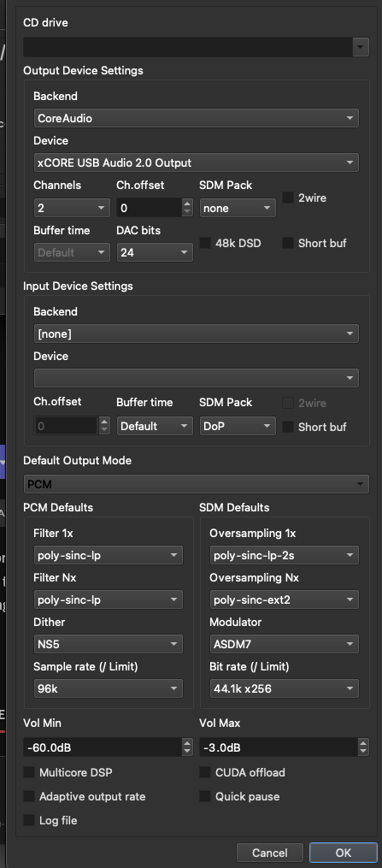Enable the 2wire checkbox in Output settings
Image resolution: width=382 pixels, height=868 pixels.
click(x=288, y=198)
